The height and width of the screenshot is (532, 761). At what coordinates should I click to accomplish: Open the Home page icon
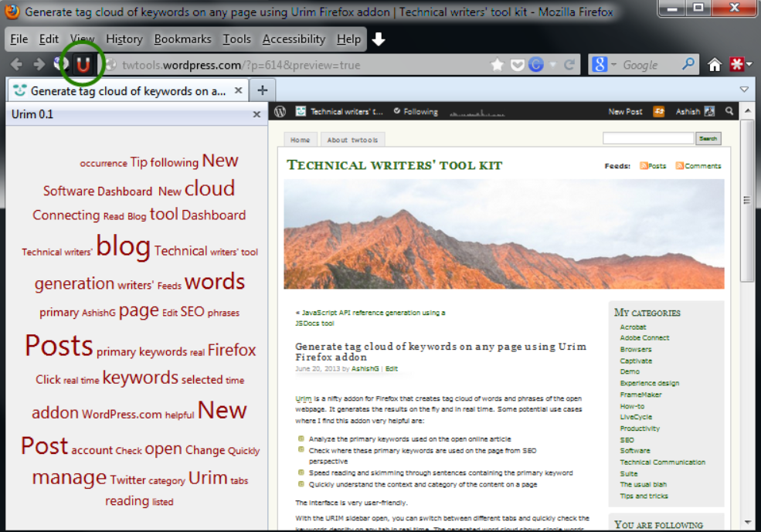715,65
